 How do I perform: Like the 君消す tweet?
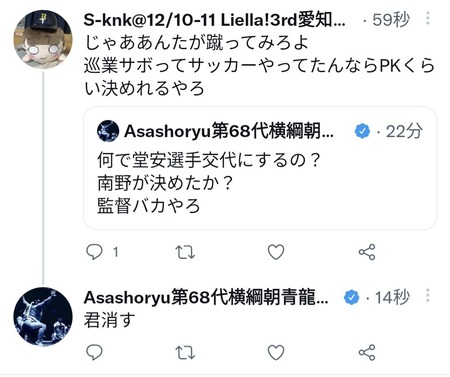click(x=276, y=353)
